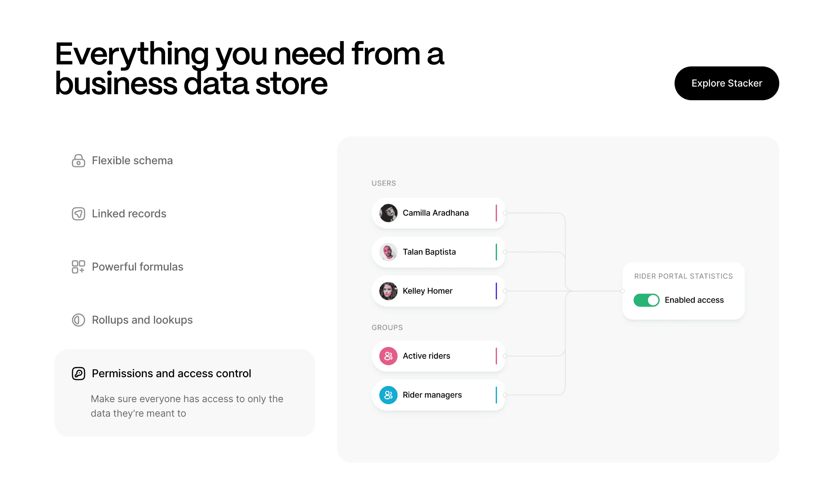Select the Camilla Aradhana user card

point(438,213)
